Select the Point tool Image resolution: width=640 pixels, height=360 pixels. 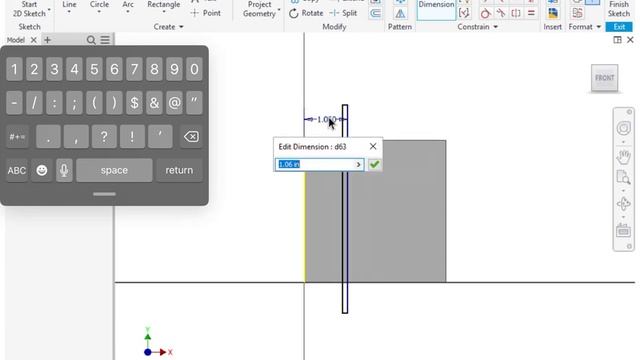tap(206, 13)
